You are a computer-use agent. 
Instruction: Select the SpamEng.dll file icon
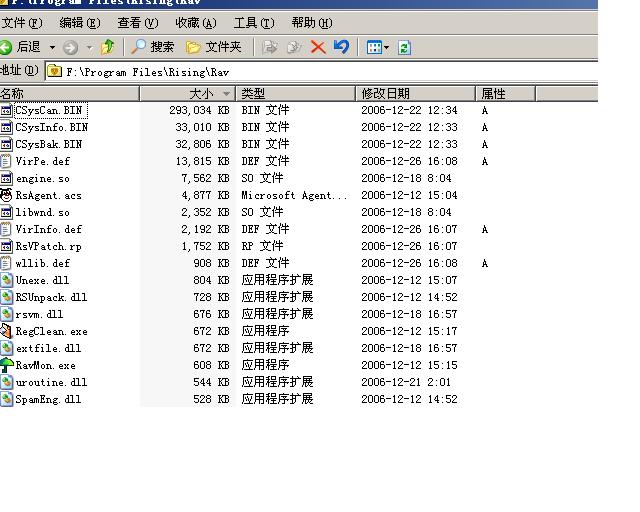6,399
